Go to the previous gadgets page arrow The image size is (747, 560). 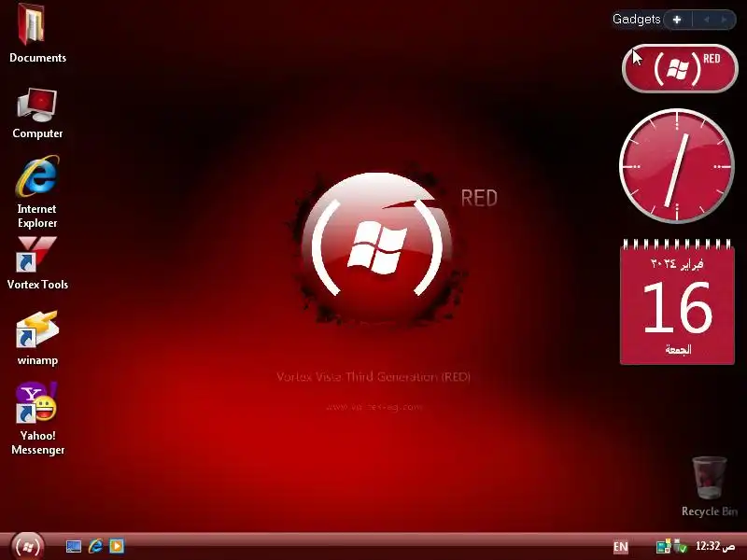[707, 20]
